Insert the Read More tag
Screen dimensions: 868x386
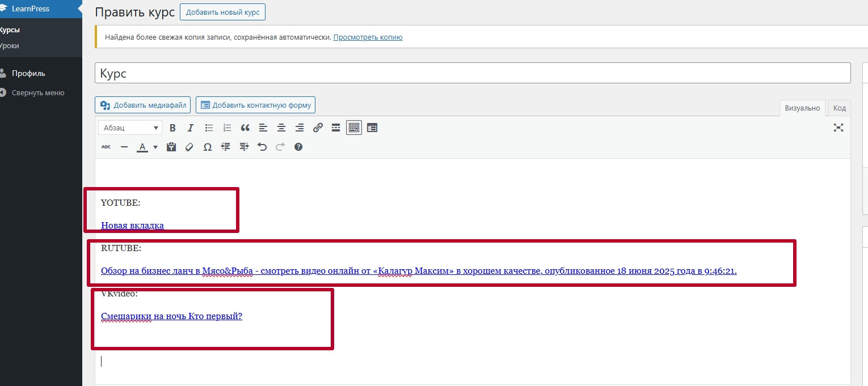(336, 128)
